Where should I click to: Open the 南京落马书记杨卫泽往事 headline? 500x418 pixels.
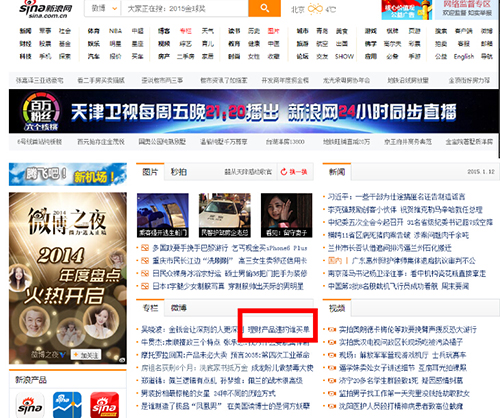coord(407,274)
